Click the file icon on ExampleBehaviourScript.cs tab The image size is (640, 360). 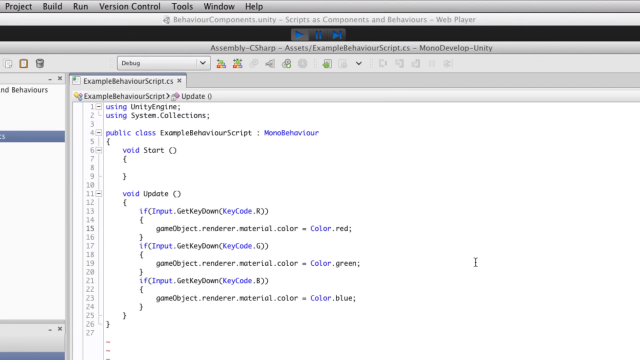pyautogui.click(x=76, y=81)
